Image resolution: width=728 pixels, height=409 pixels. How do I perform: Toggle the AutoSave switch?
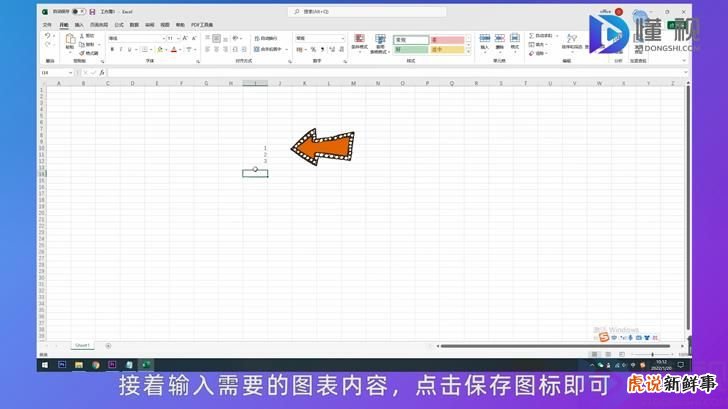[x=78, y=12]
